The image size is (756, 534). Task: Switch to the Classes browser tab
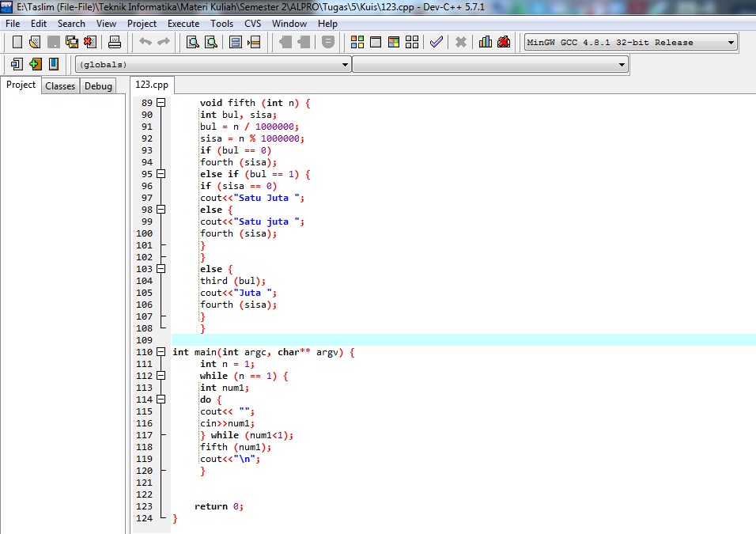click(60, 86)
